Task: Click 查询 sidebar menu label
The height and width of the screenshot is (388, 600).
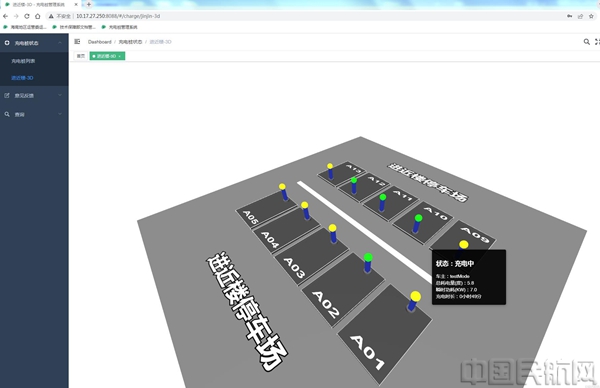Action: click(x=20, y=114)
